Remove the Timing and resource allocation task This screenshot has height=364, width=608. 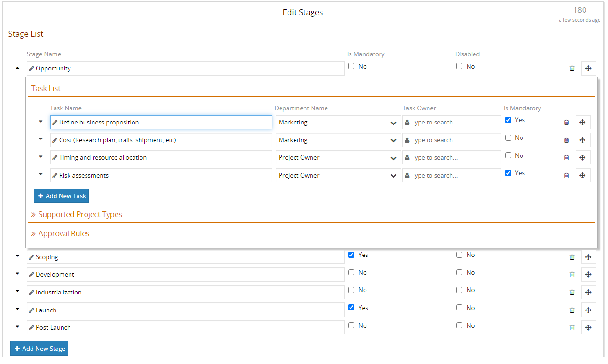tap(566, 158)
